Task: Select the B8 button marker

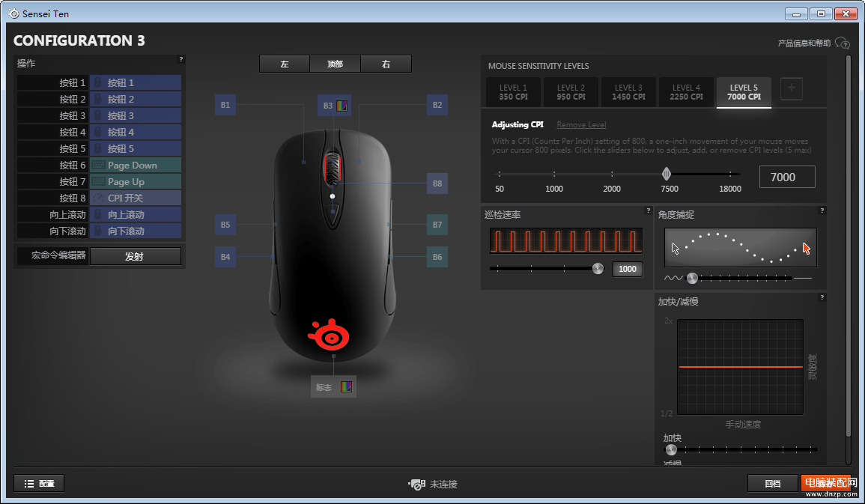Action: (437, 183)
